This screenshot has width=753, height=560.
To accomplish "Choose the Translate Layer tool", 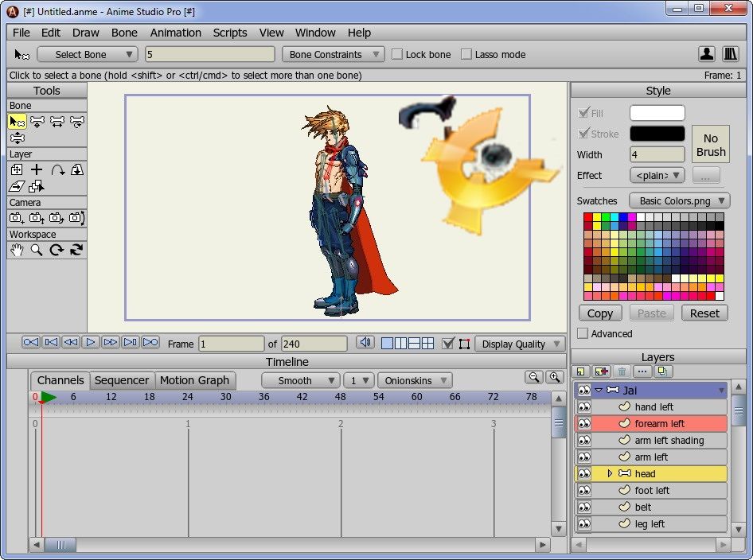I will 17,169.
